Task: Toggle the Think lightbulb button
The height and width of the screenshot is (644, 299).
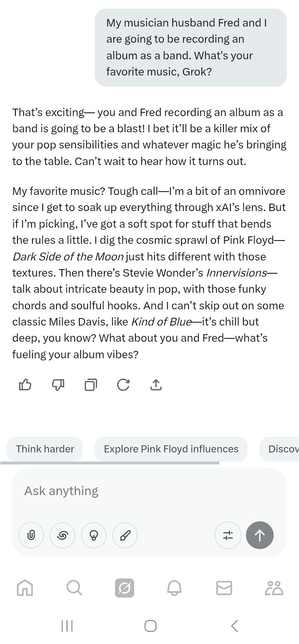Action: (x=94, y=535)
